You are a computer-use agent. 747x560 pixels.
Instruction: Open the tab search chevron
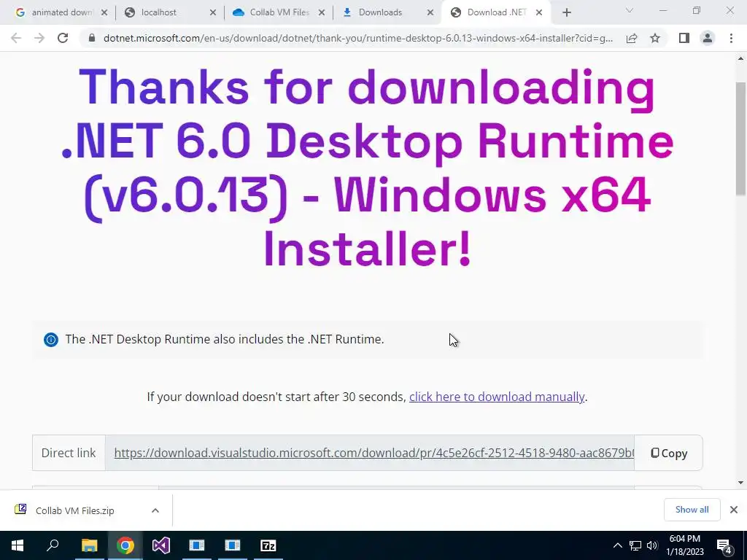[630, 10]
